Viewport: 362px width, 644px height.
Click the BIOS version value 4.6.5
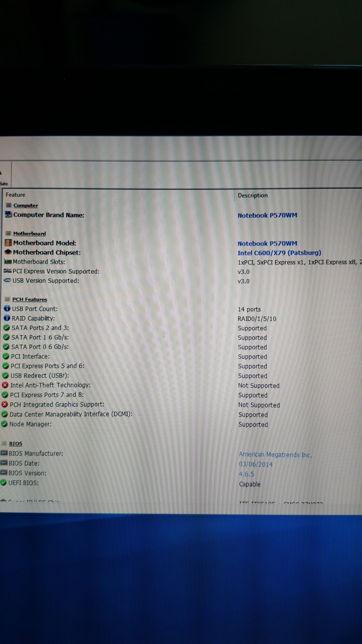point(246,474)
